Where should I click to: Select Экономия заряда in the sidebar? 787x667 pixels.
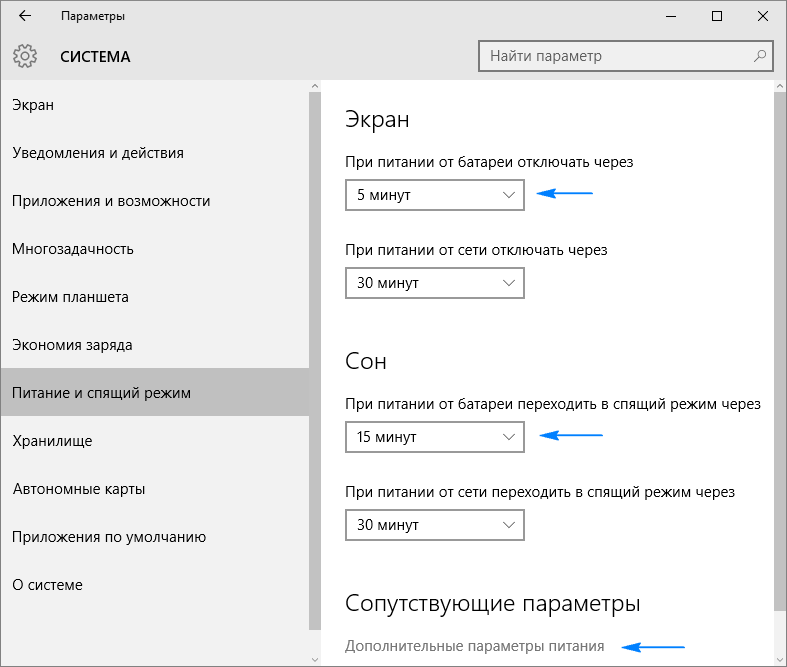[x=72, y=345]
